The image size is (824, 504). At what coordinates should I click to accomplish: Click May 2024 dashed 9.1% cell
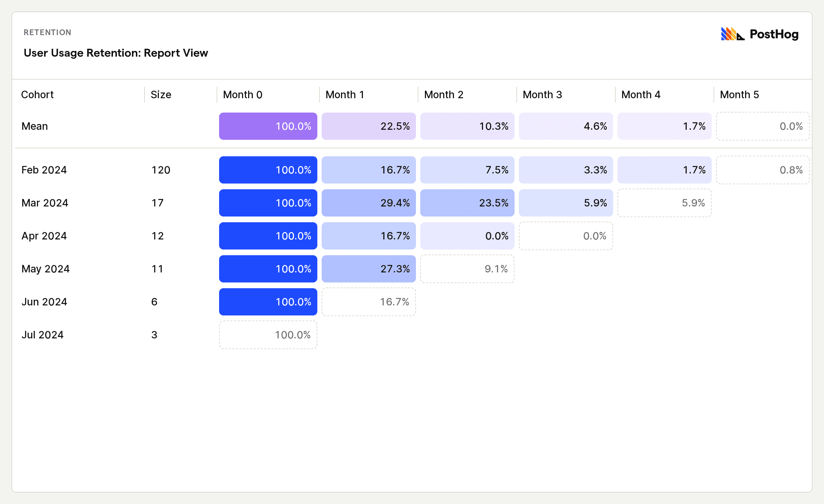point(467,269)
